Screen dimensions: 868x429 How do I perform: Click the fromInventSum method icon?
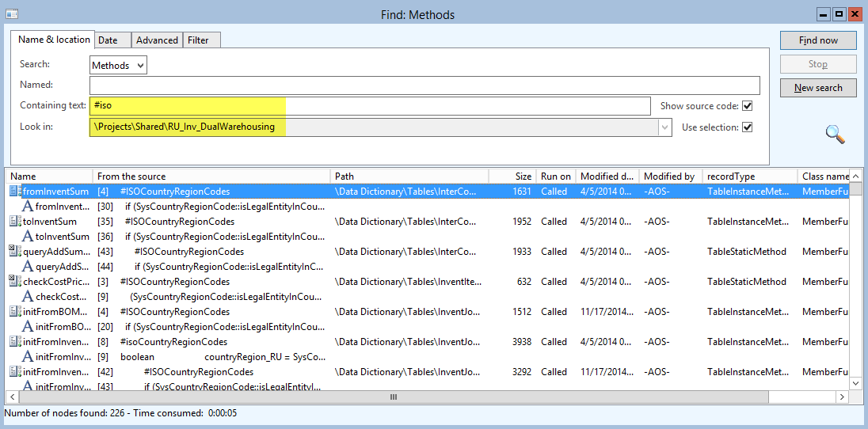[15, 192]
